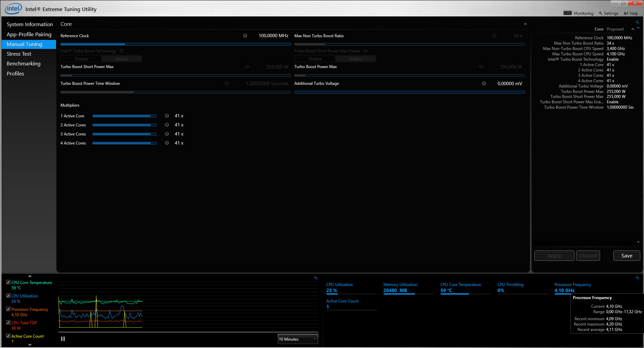This screenshot has height=348, width=644.
Task: Click the CPU Utilization monitor tile
Action: click(x=351, y=288)
